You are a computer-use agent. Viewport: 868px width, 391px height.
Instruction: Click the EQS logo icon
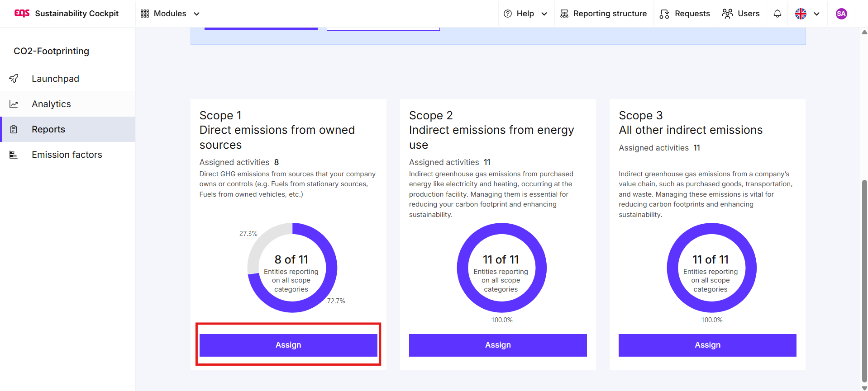tap(22, 13)
